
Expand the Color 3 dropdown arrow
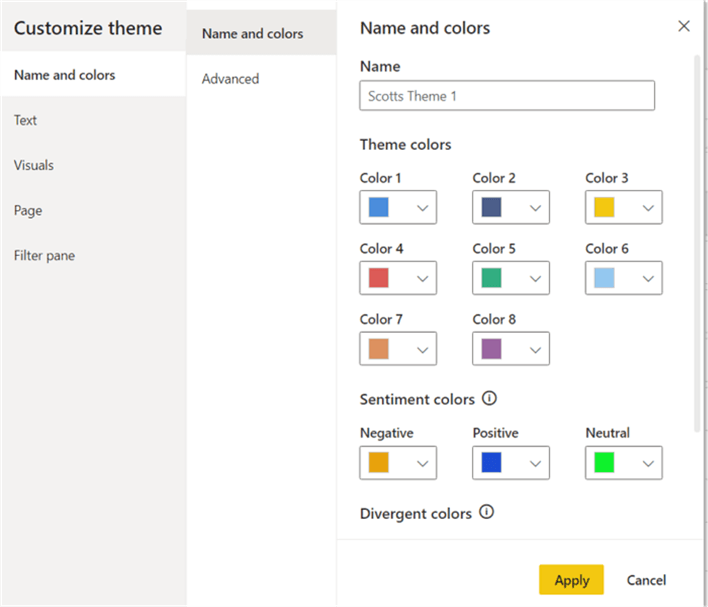(x=648, y=208)
